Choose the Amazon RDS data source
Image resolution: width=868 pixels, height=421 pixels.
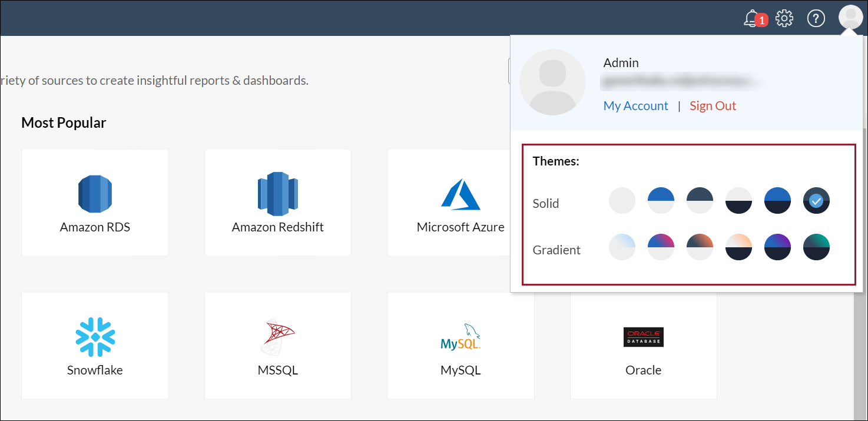tap(95, 203)
